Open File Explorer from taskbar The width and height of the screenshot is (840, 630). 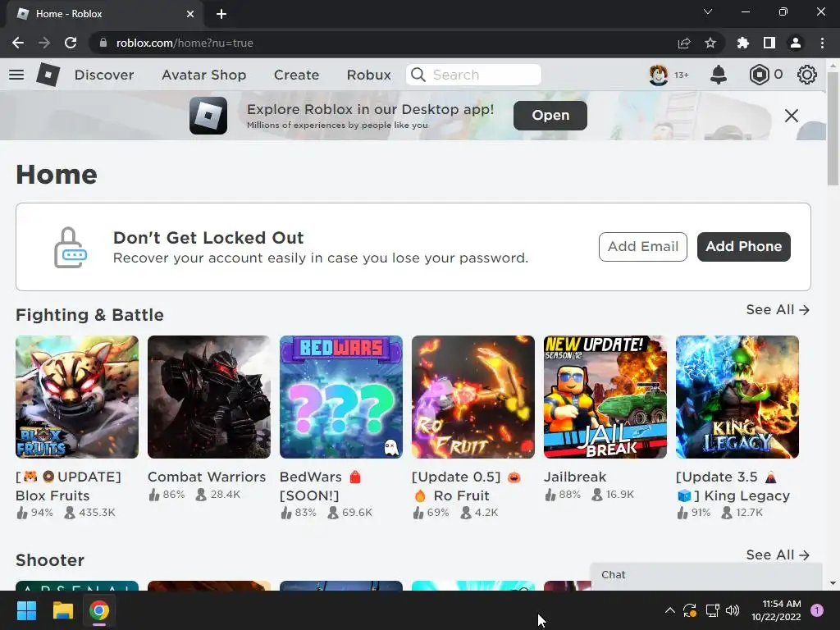62,610
